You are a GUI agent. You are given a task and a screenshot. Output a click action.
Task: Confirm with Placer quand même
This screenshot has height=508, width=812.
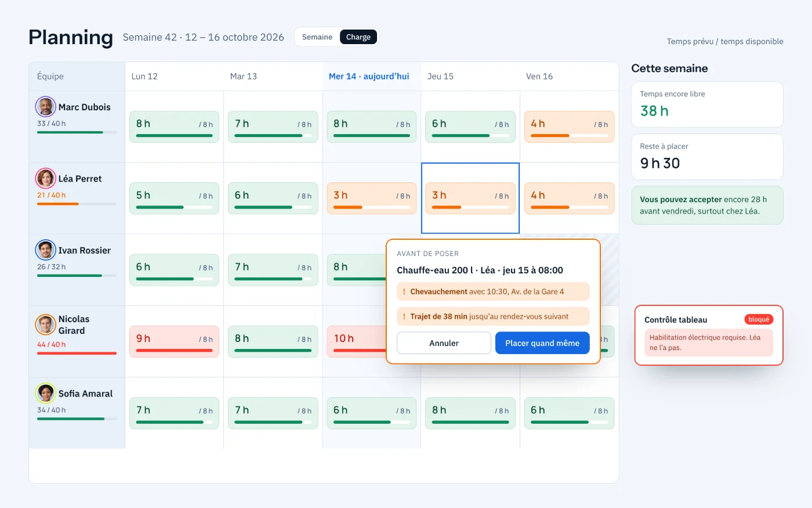(542, 343)
